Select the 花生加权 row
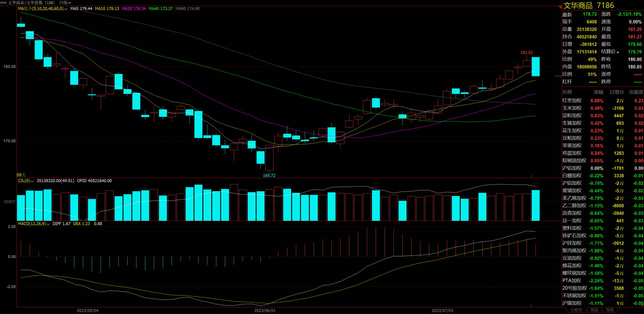Viewport: 644px width, 314px height. point(603,131)
